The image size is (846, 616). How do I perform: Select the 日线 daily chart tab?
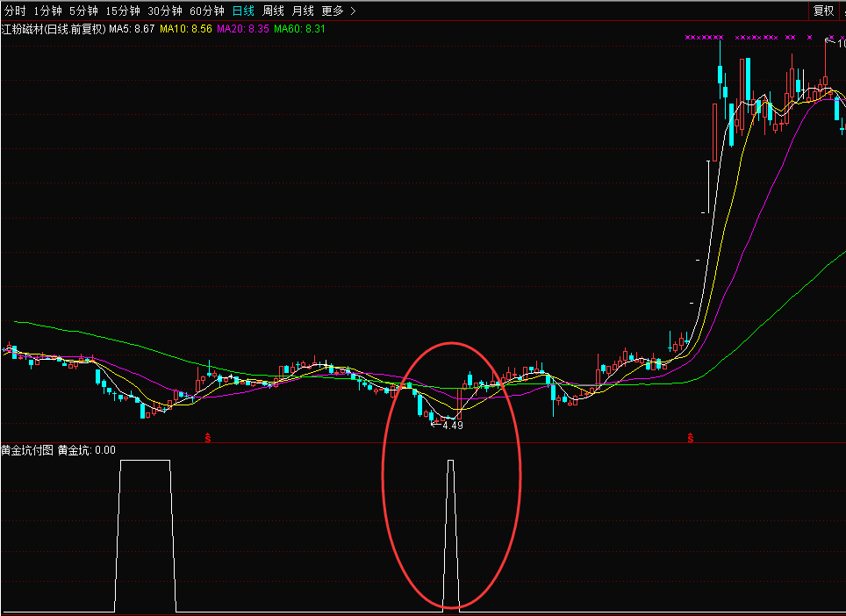243,11
